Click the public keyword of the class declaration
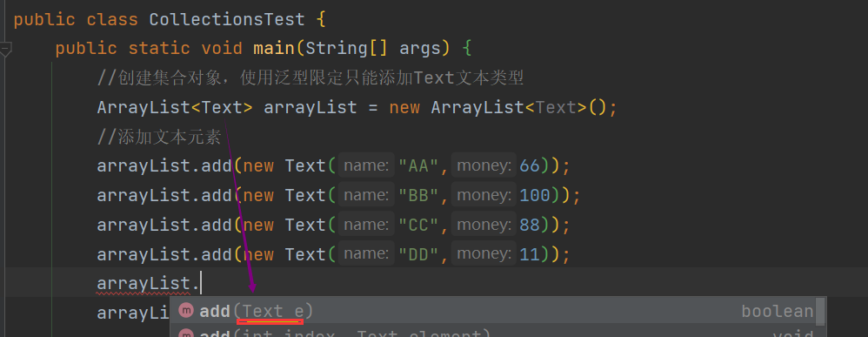Screen dimensions: 868x337 click(x=44, y=20)
